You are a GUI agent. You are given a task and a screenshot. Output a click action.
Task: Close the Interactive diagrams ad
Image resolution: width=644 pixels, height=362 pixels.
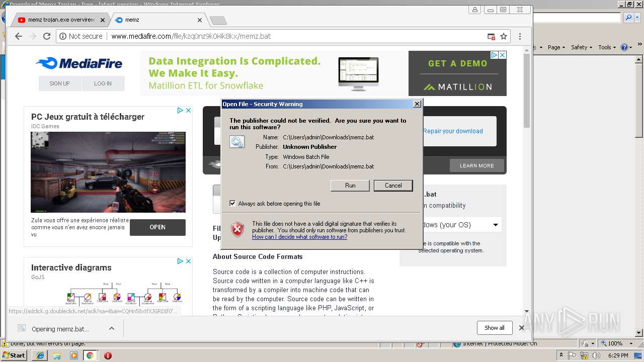pyautogui.click(x=189, y=261)
